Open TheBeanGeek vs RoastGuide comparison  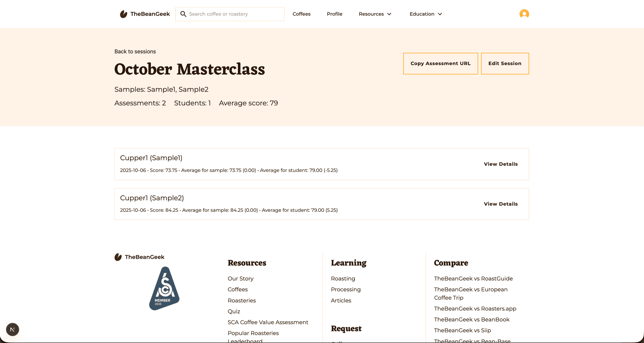[x=473, y=279]
